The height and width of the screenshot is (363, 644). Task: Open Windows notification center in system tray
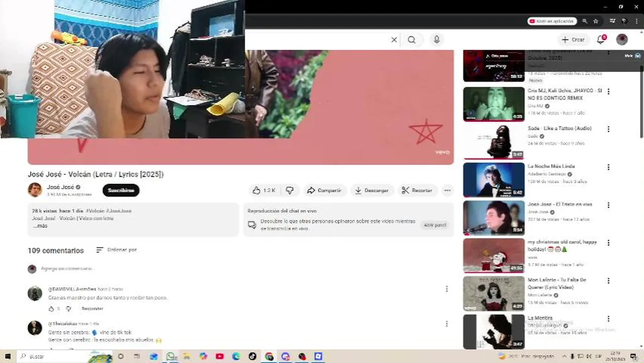coord(634,356)
